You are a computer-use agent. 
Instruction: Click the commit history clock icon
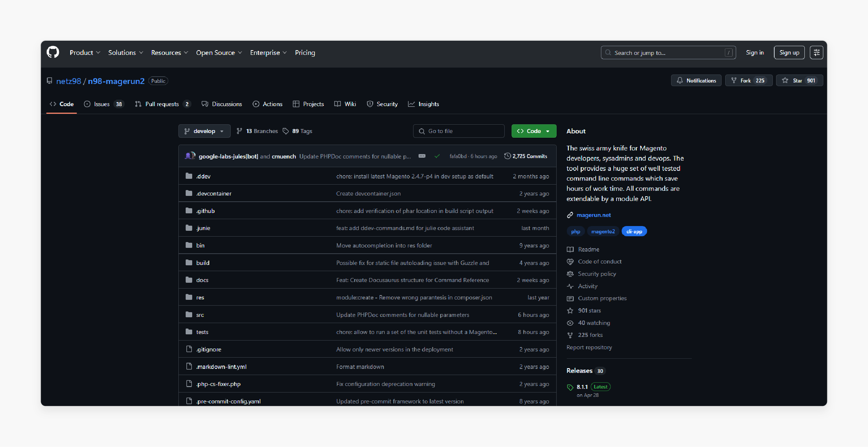tap(507, 156)
